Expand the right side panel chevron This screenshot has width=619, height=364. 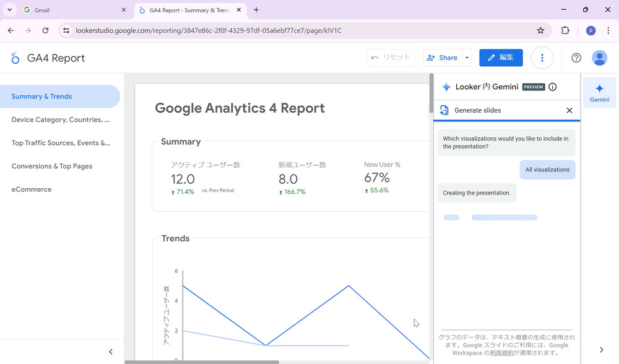(x=601, y=350)
